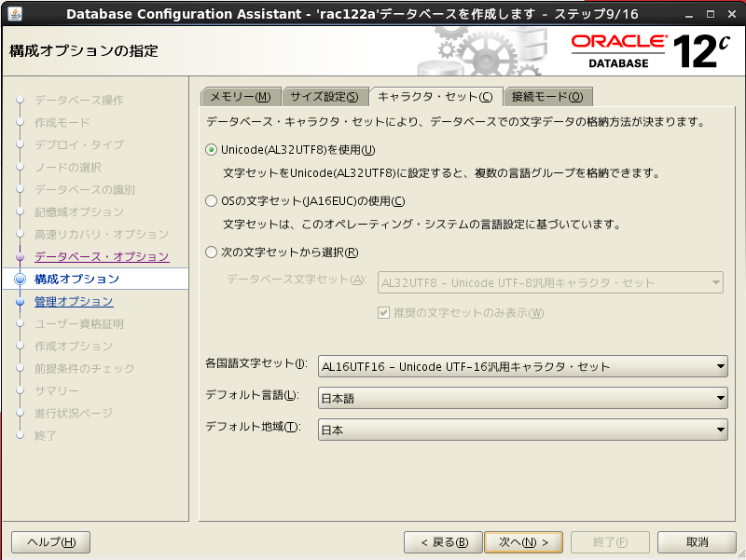Click 作成オプション step in sidebar
746x560 pixels.
(74, 346)
